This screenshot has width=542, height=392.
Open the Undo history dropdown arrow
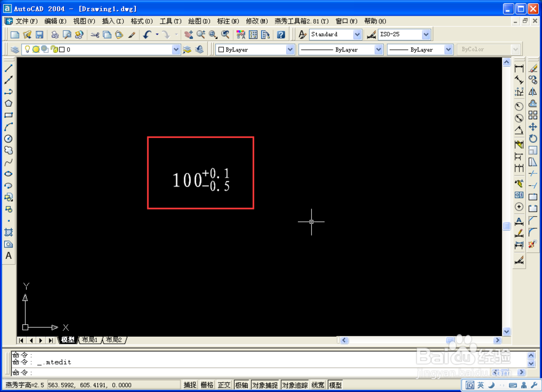157,35
